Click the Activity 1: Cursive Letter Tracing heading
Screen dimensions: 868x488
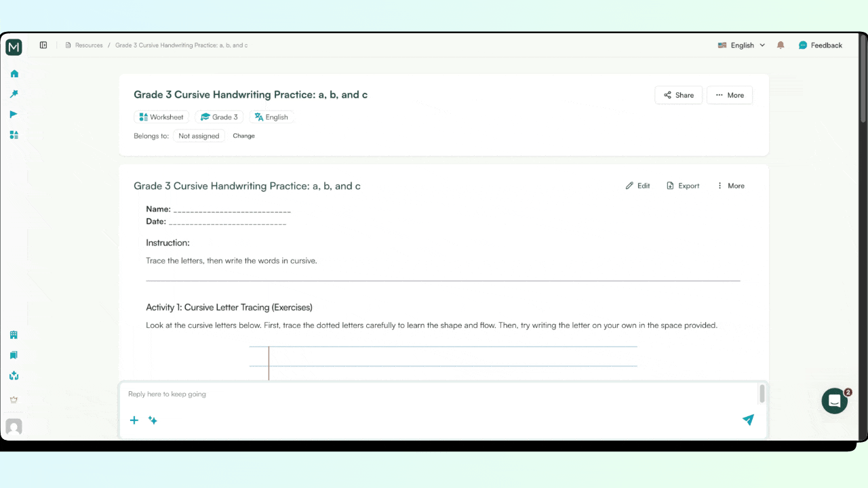pyautogui.click(x=229, y=308)
